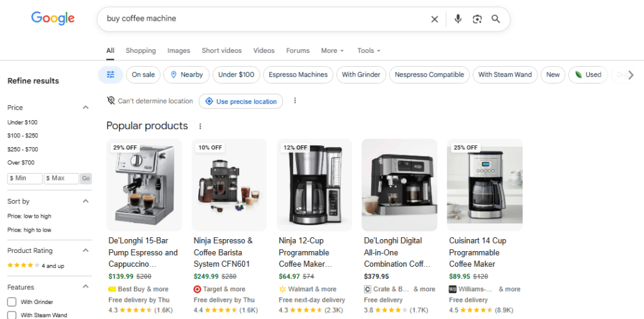
Task: Open Ninja 12-Cup Programmable Coffee Maker image
Action: point(314,185)
